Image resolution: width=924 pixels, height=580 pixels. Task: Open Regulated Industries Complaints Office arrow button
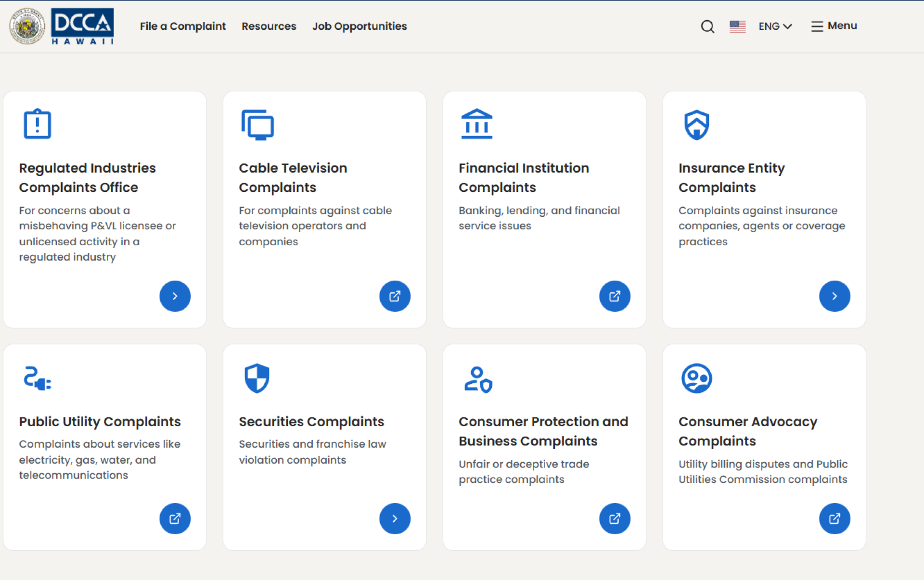tap(175, 296)
